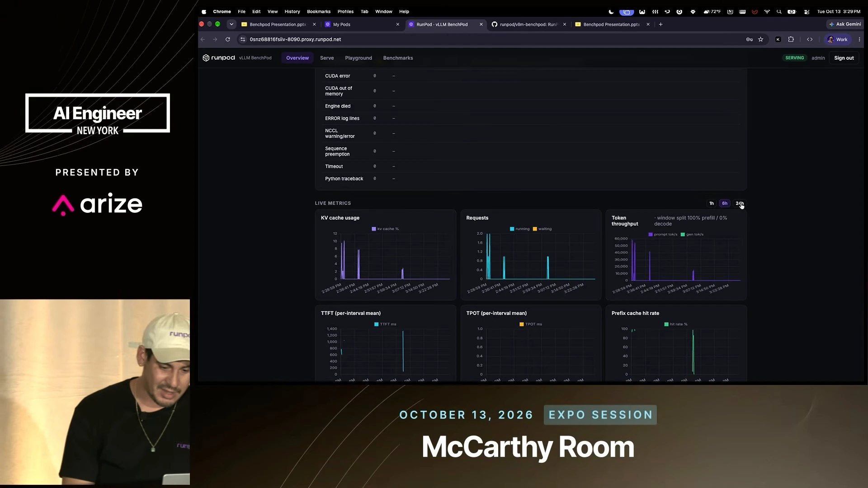Open site information icon in address bar
Screen dimensions: 868x488
[x=243, y=39]
